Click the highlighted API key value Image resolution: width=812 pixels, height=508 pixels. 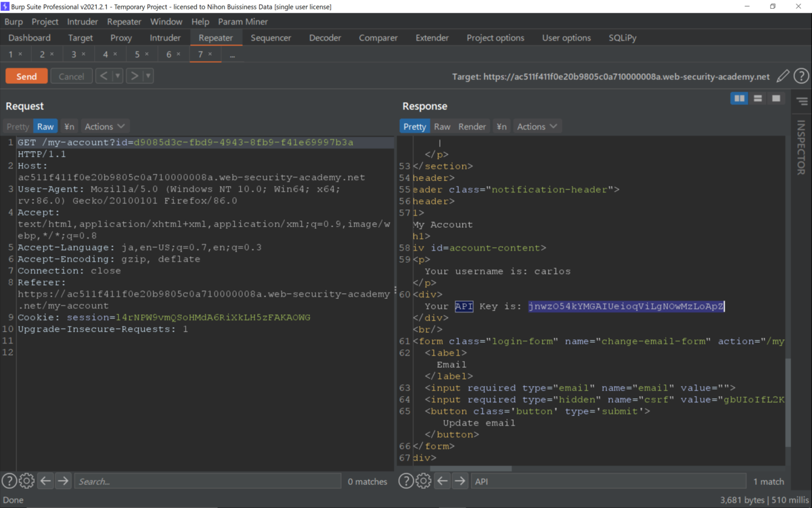pyautogui.click(x=627, y=306)
